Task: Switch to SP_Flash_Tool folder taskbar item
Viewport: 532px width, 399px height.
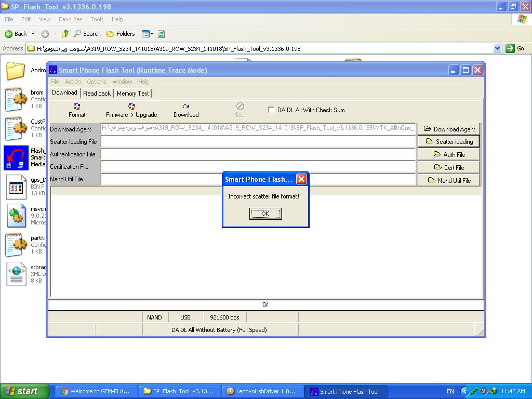Action: tap(179, 392)
